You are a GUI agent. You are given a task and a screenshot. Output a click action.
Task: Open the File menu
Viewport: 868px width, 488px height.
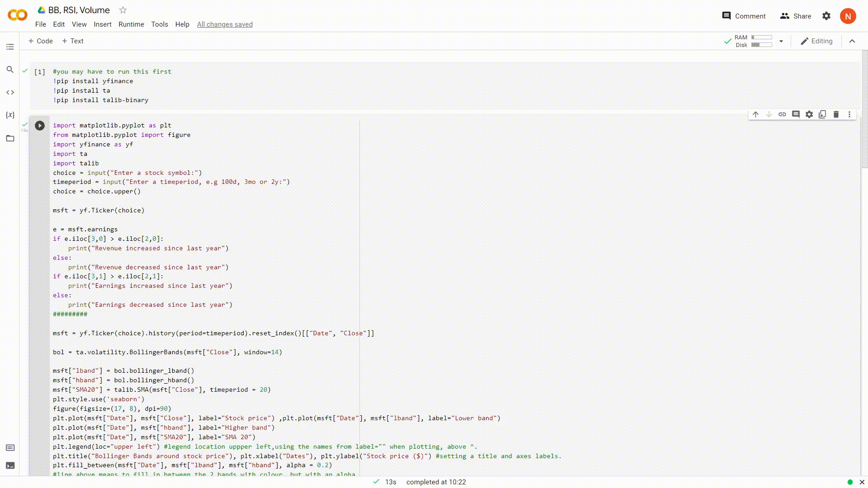pos(41,24)
